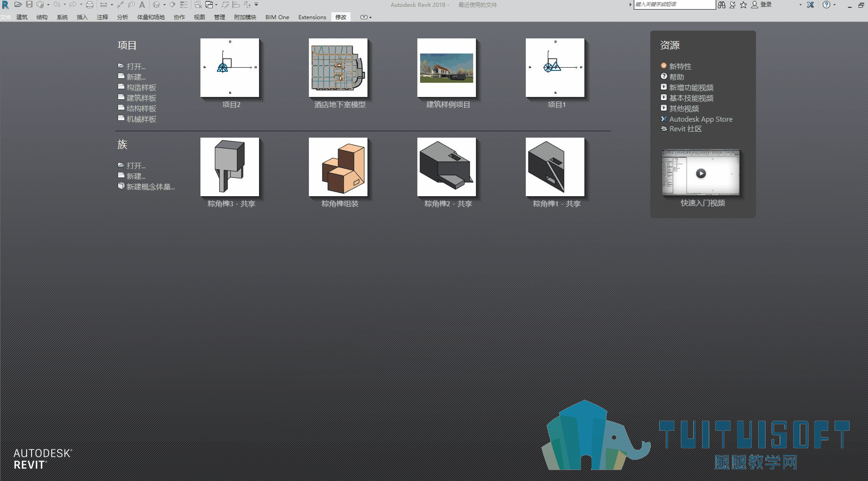Image resolution: width=868 pixels, height=481 pixels.
Task: Expand the Undo history dropdown arrow
Action: 65,5
